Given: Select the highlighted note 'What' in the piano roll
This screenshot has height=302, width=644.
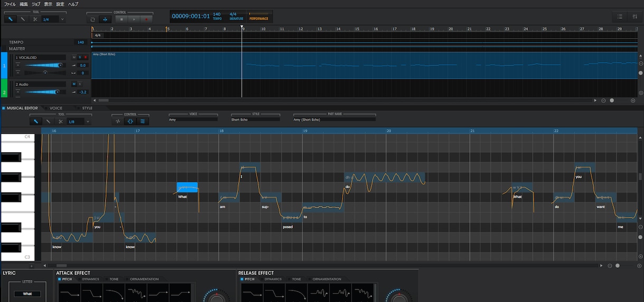Looking at the screenshot, I should click(187, 187).
